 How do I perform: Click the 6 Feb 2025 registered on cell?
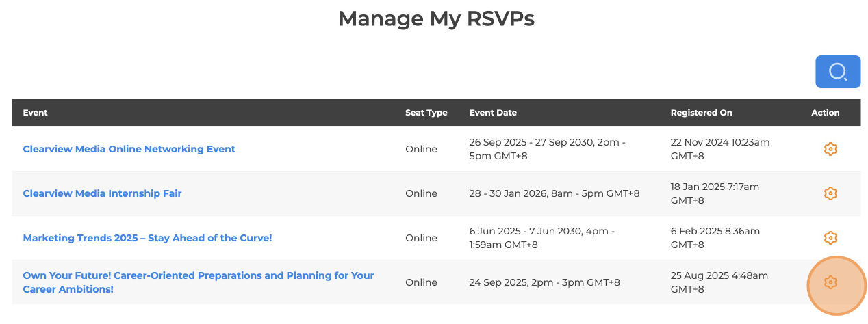[x=715, y=238]
